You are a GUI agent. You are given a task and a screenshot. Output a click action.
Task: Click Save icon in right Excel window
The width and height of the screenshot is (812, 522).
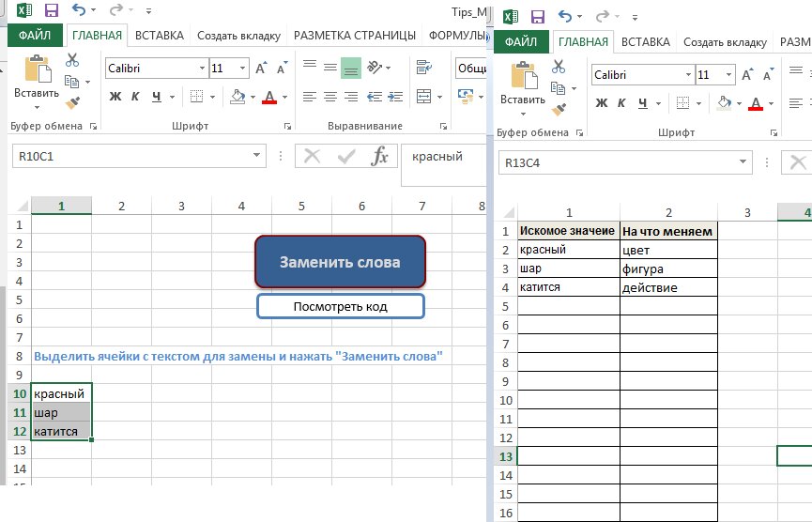click(x=538, y=17)
